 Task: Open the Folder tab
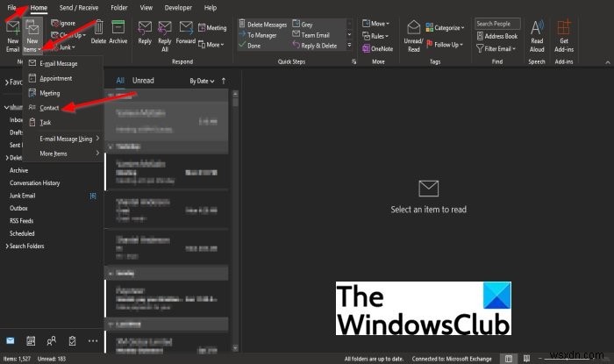click(119, 7)
